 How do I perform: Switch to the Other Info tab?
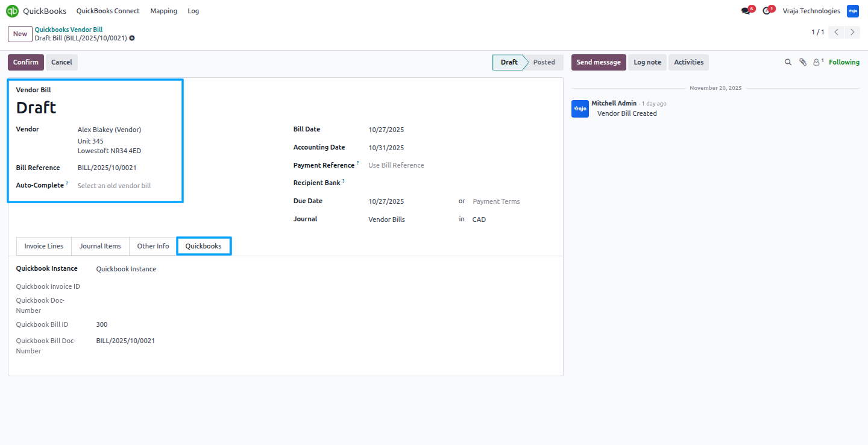[153, 246]
